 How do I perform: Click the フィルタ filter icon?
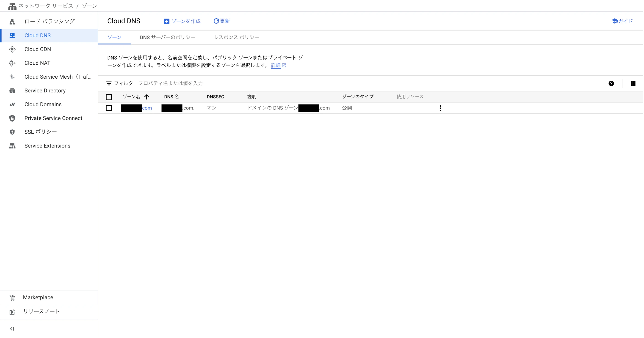(109, 83)
